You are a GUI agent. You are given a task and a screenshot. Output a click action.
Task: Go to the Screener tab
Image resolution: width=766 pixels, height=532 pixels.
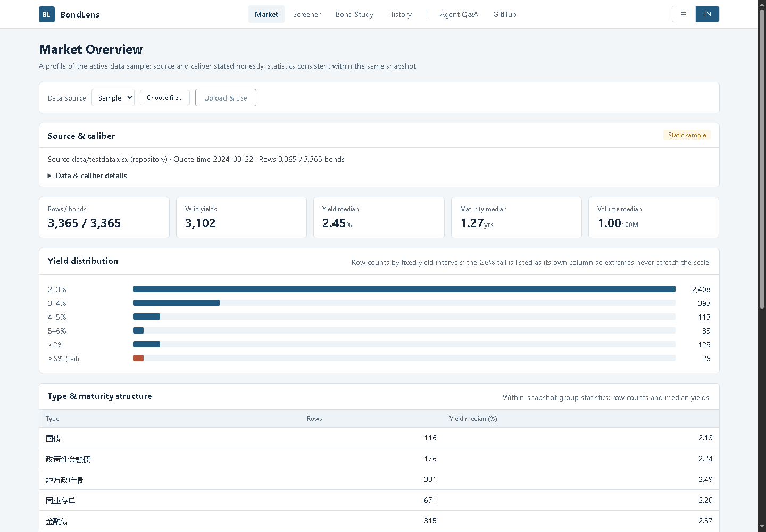click(307, 14)
